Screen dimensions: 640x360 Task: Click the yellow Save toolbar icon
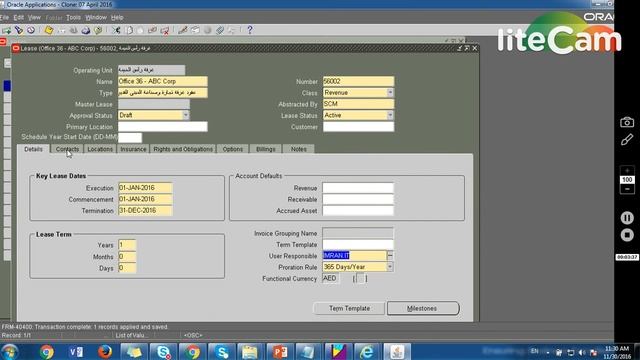49,31
